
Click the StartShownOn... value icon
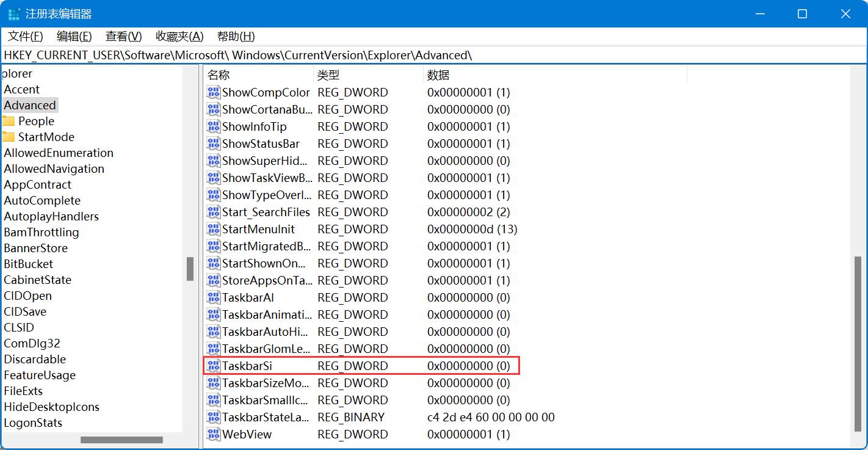(x=213, y=263)
